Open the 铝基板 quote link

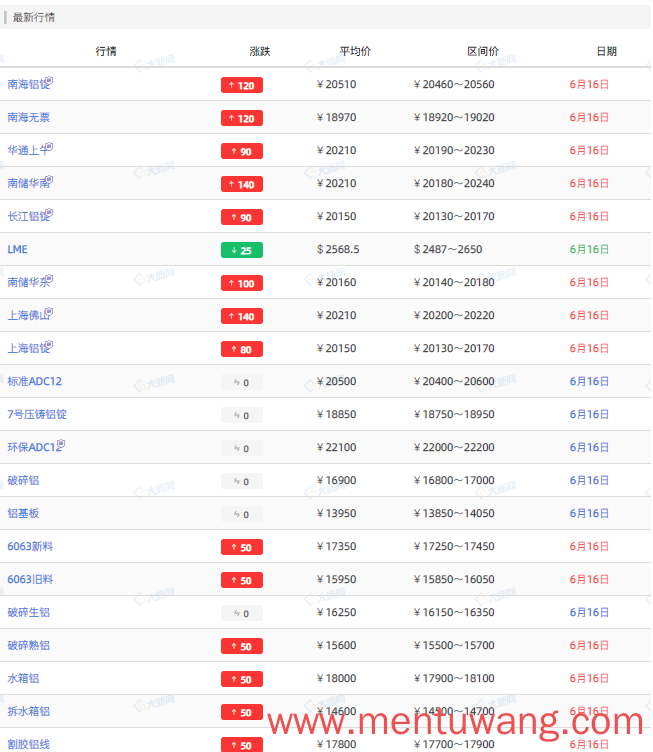coord(23,514)
